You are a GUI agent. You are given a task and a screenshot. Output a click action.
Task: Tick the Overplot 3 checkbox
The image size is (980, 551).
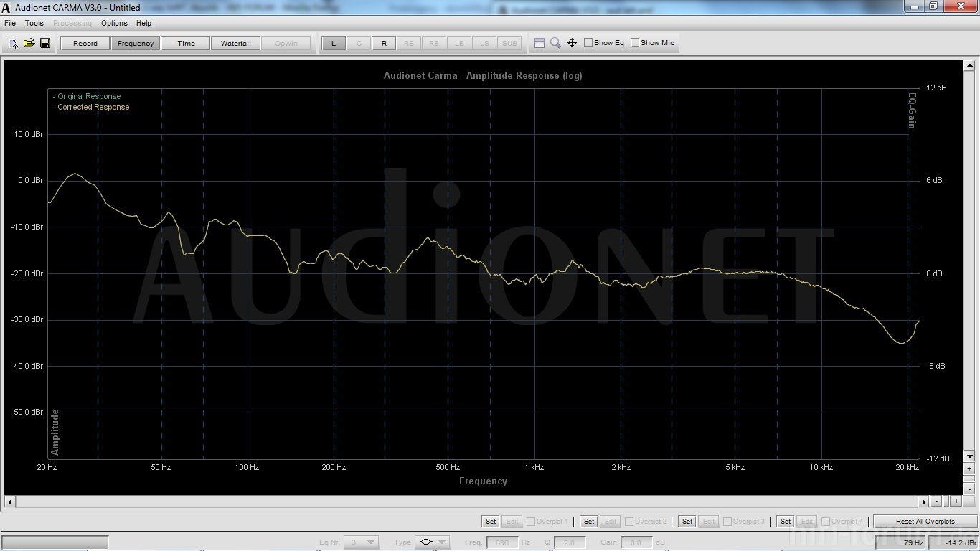(x=727, y=522)
